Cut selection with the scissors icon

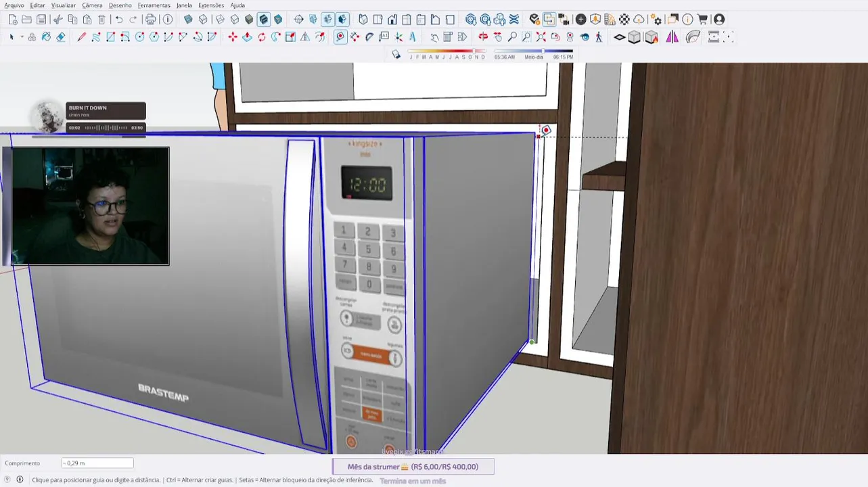click(58, 20)
